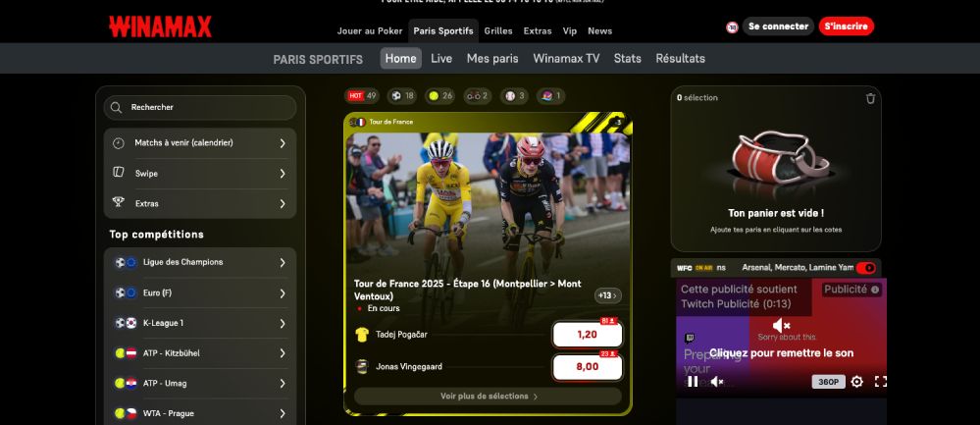This screenshot has height=425, width=980.
Task: Click the clock icon beside Matchs à venir
Action: pyautogui.click(x=118, y=143)
